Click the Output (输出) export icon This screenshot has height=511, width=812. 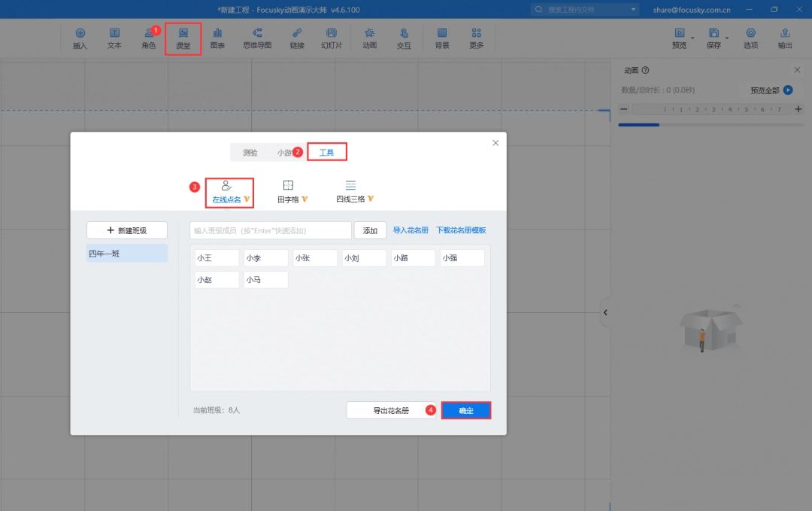(785, 38)
